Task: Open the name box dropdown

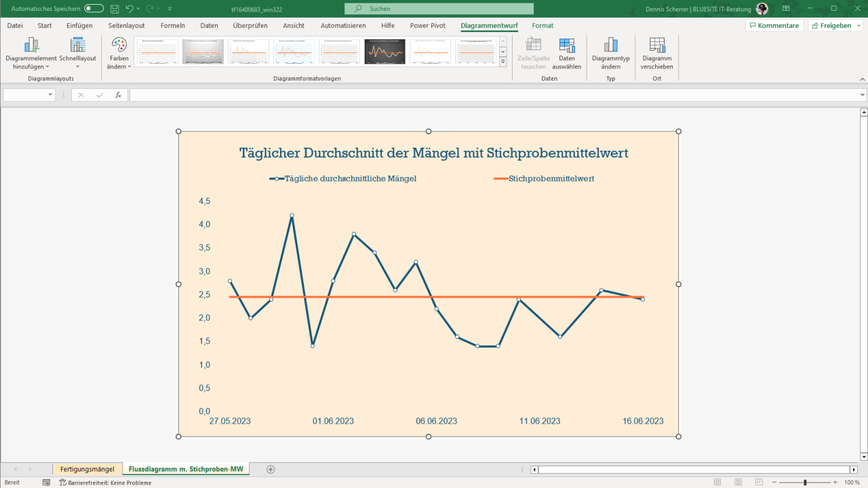Action: tap(51, 95)
